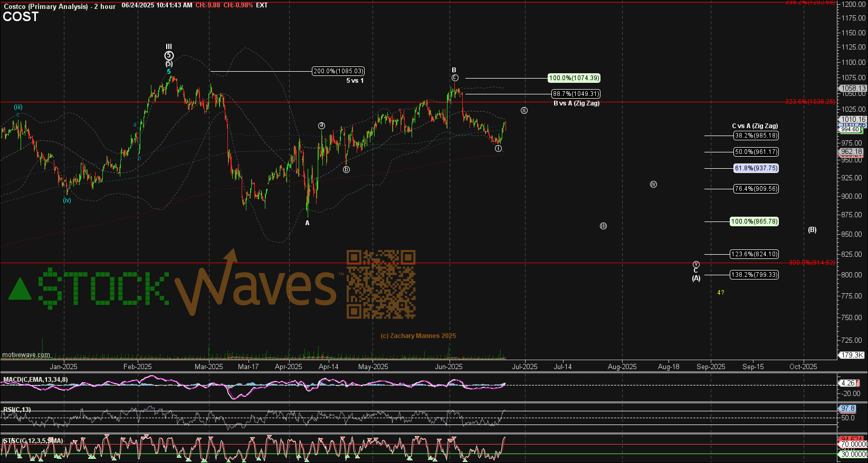The width and height of the screenshot is (868, 463).
Task: Click the red 300.0%(814.52) level label
Action: pyautogui.click(x=812, y=263)
